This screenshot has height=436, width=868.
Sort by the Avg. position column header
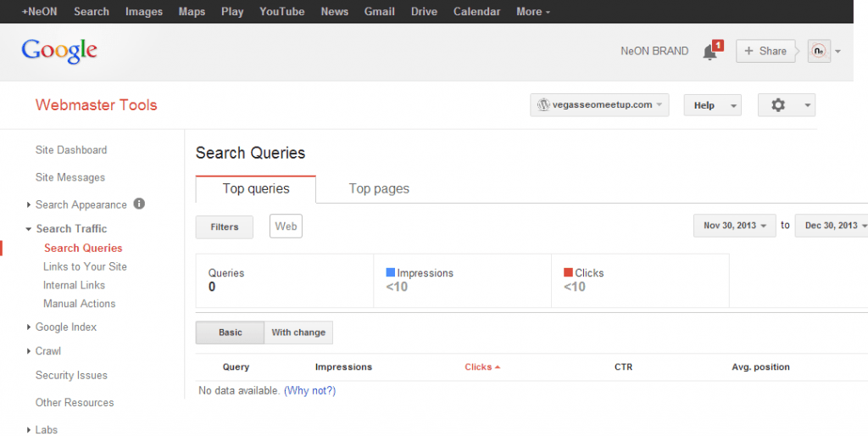point(760,366)
